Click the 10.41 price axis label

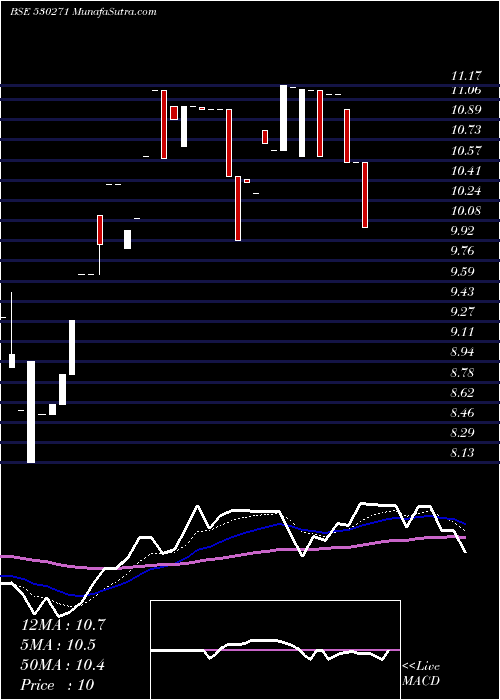click(x=467, y=171)
